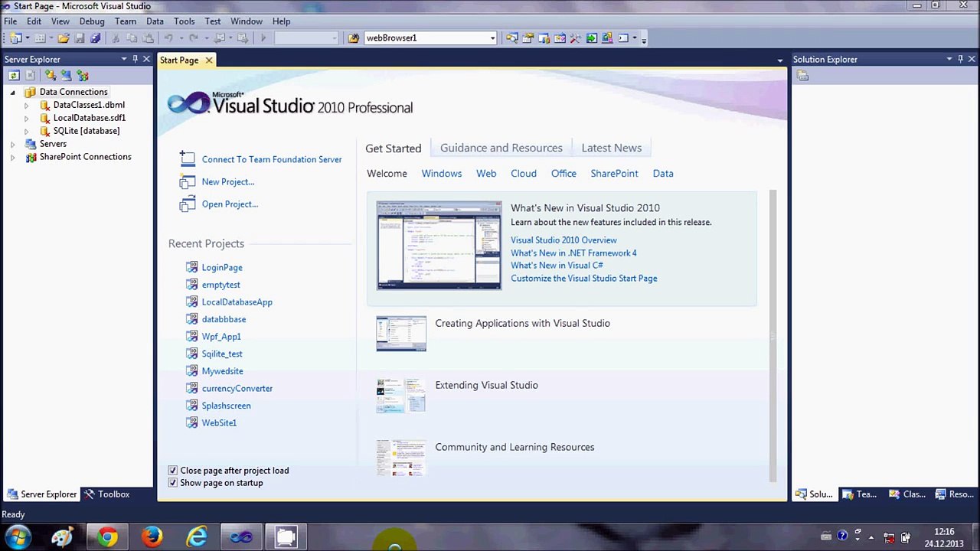Switch to Guidance and Resources tab
980x551 pixels.
(x=501, y=148)
